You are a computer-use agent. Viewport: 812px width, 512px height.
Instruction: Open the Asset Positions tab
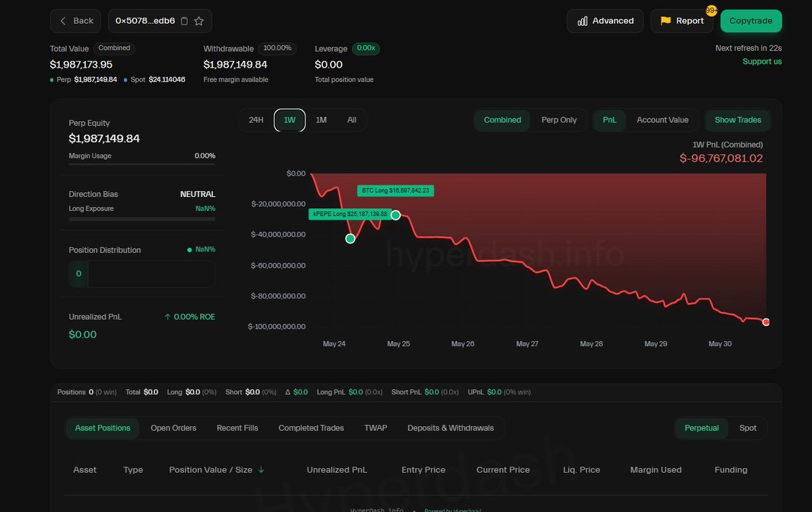click(102, 428)
